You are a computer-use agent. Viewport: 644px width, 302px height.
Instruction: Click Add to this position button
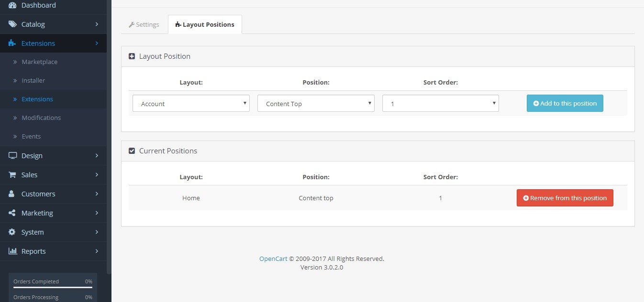tap(565, 103)
